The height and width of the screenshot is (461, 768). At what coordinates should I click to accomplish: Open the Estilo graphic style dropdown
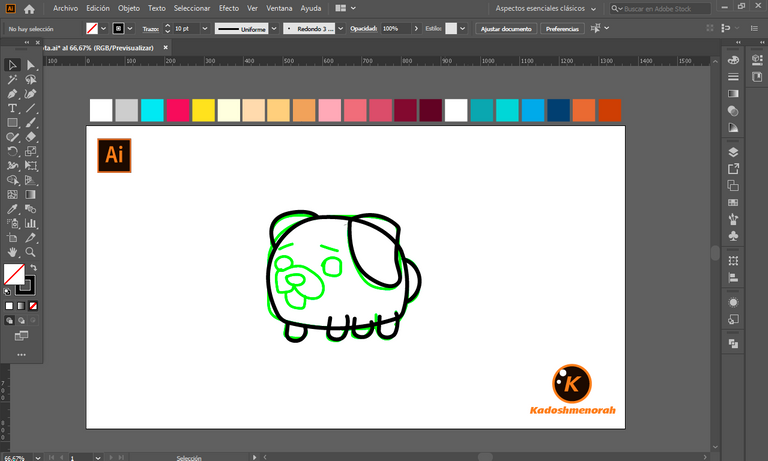click(462, 28)
